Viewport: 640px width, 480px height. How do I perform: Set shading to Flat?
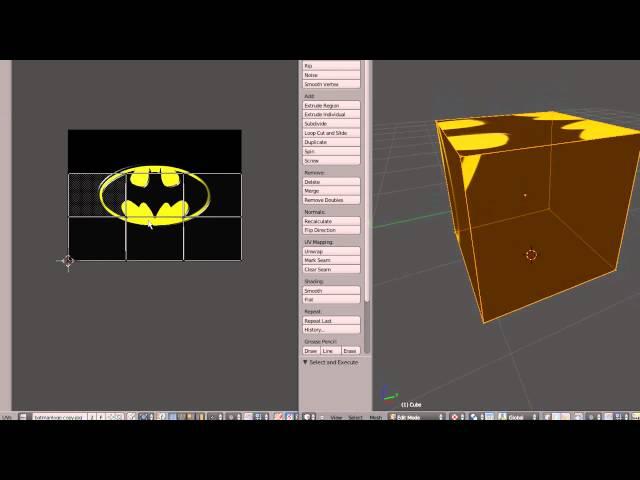[x=331, y=300]
